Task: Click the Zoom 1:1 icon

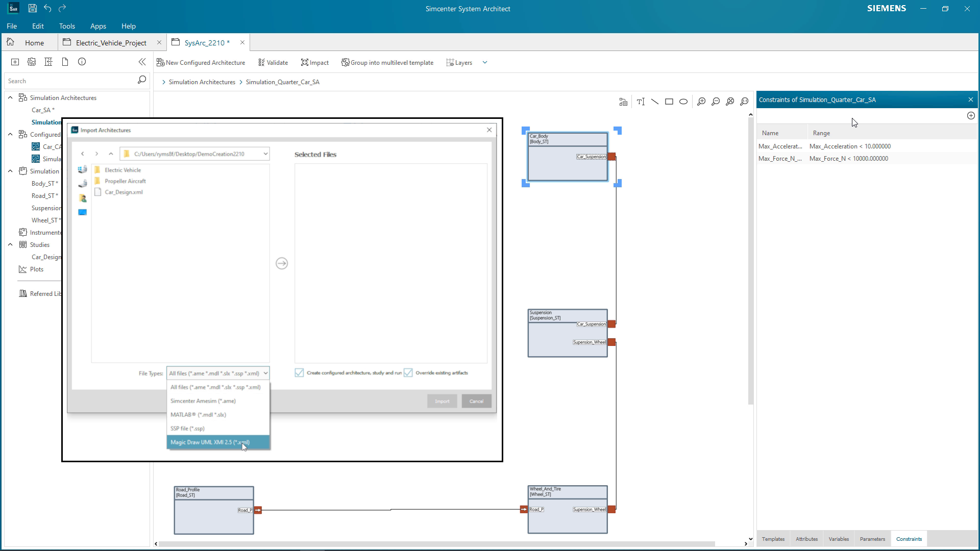Action: pyautogui.click(x=745, y=102)
